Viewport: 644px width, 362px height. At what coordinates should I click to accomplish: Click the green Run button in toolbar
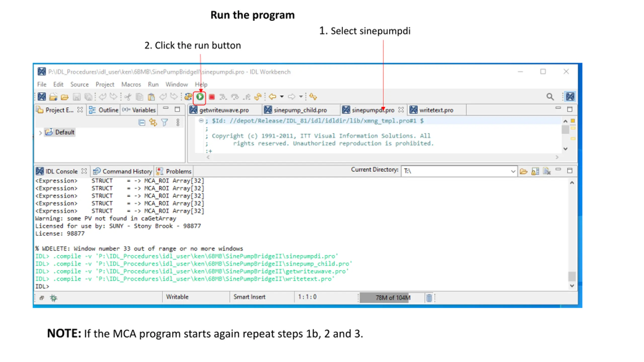(200, 97)
